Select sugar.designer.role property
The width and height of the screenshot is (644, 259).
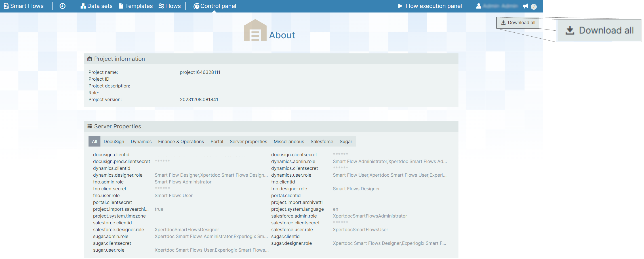[x=291, y=243]
